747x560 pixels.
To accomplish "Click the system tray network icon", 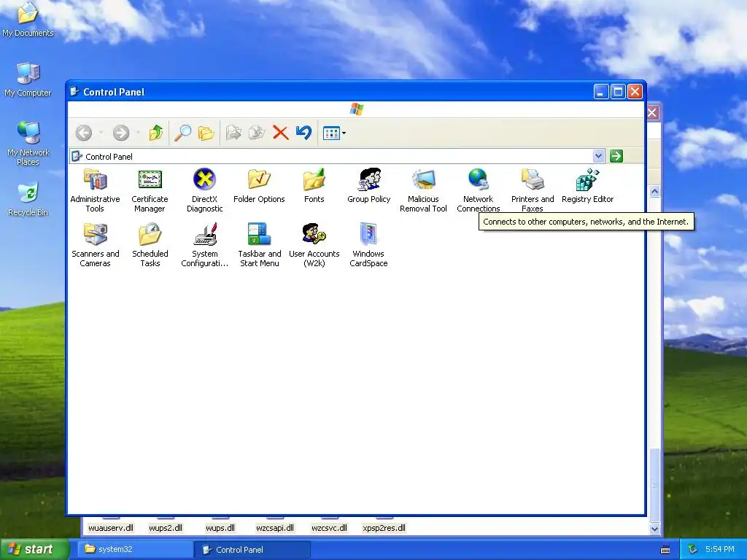I will pyautogui.click(x=693, y=549).
